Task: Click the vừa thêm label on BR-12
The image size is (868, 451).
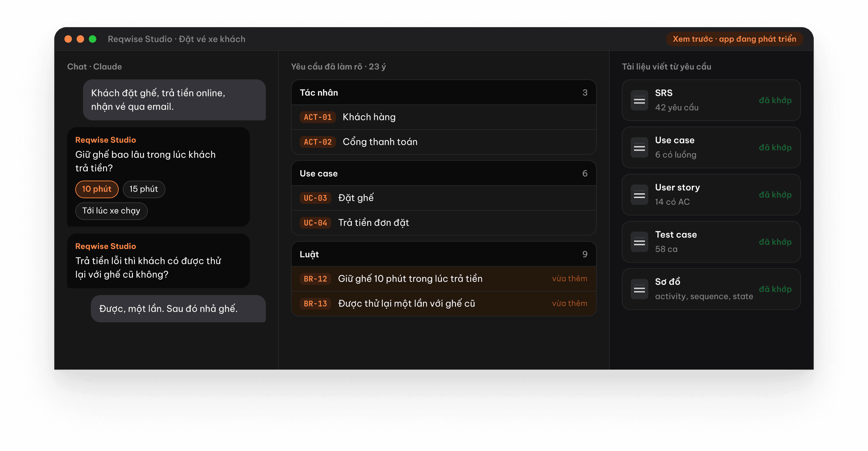Action: tap(570, 278)
